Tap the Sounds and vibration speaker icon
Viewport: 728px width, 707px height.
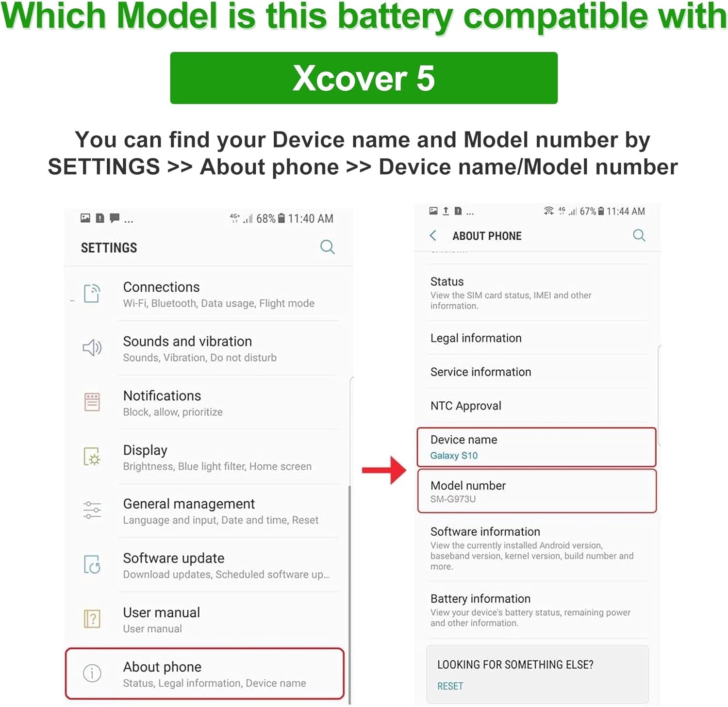92,347
